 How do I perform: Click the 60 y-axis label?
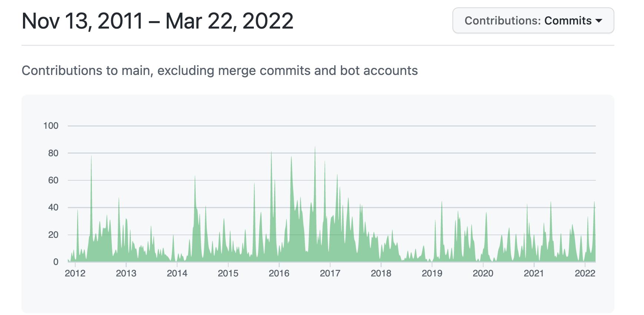53,180
